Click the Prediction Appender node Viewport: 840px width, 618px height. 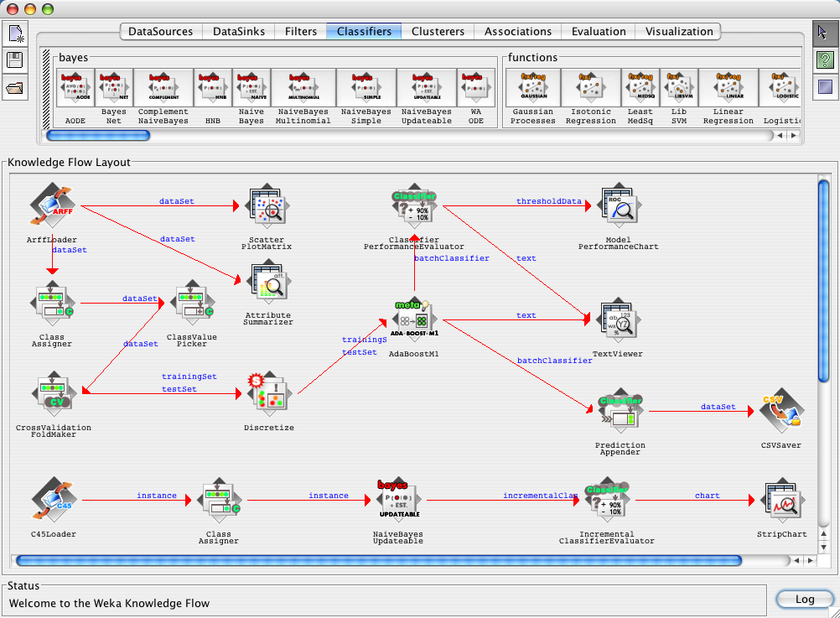tap(620, 411)
